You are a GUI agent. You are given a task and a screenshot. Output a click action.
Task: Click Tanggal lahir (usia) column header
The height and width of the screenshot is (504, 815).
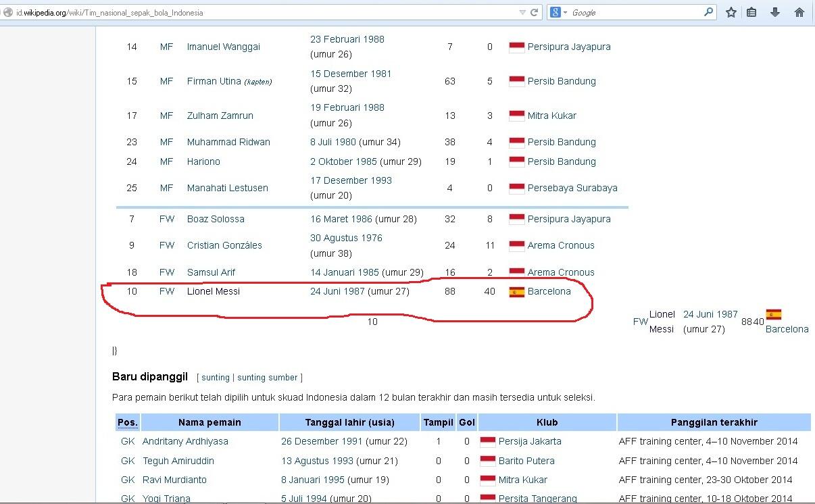point(350,422)
